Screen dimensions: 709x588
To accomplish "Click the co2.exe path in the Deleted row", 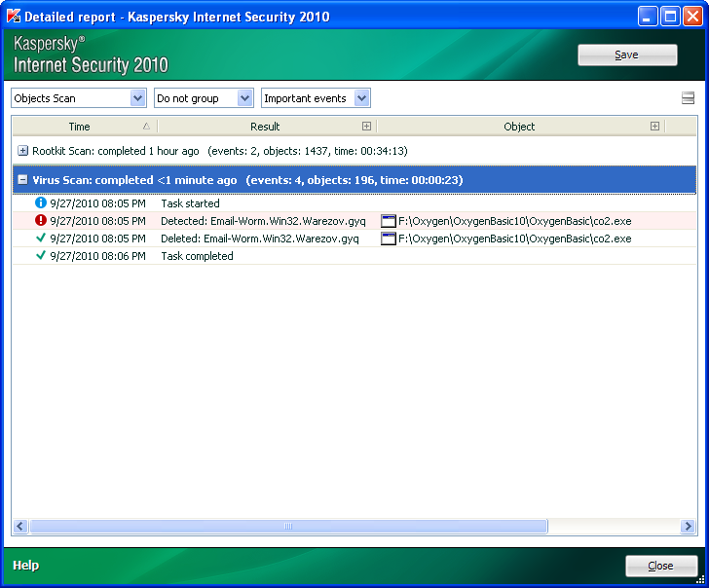I will pyautogui.click(x=514, y=239).
